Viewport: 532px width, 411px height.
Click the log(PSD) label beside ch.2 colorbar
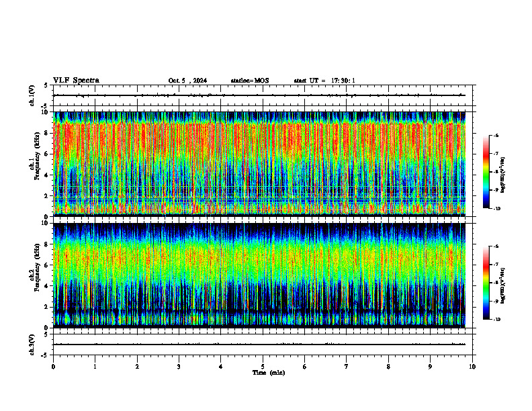pyautogui.click(x=503, y=286)
